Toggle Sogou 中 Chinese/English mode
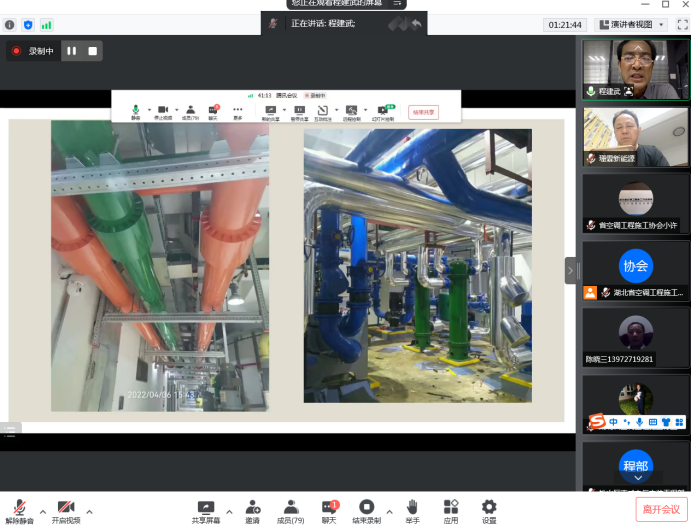692x528 pixels. 613,422
